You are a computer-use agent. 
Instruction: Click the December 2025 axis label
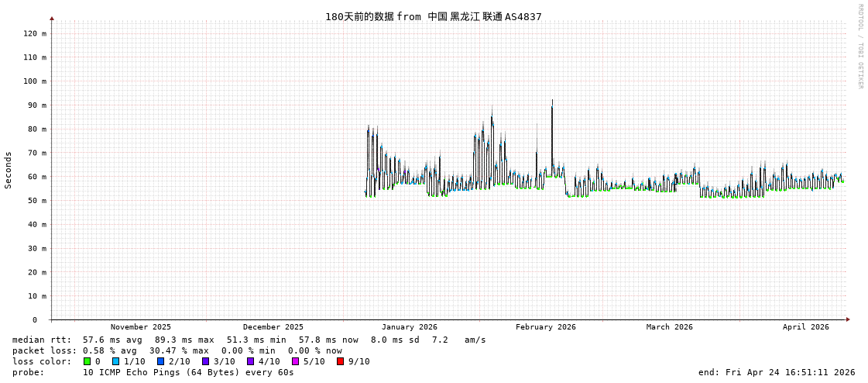273,327
